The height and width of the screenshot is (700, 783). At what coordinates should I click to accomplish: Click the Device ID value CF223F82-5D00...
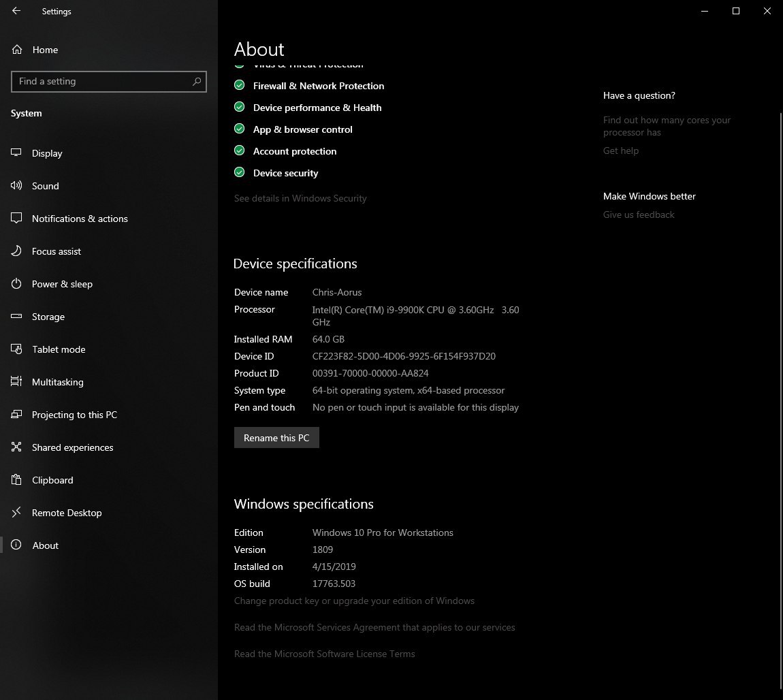(x=404, y=356)
